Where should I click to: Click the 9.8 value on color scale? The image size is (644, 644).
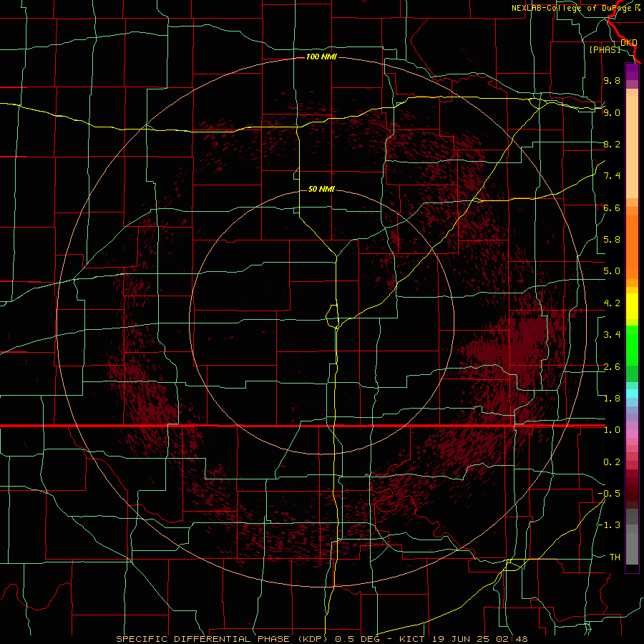coord(612,80)
